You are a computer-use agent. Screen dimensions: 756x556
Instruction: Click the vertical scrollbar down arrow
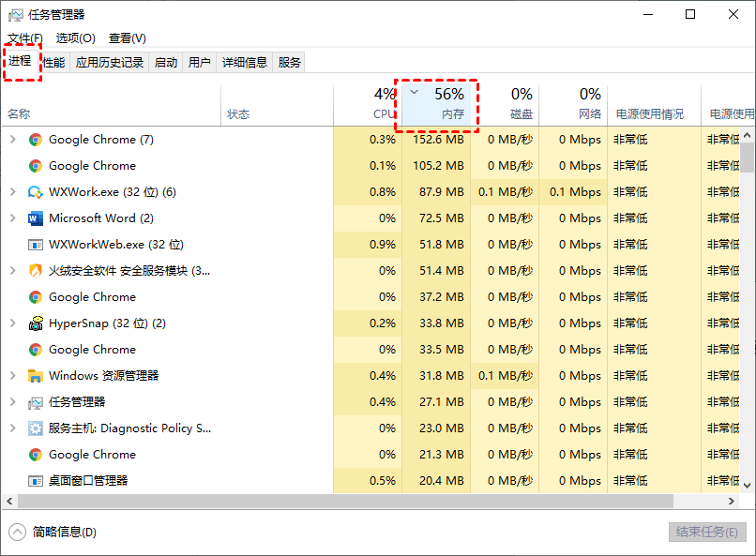coord(747,485)
